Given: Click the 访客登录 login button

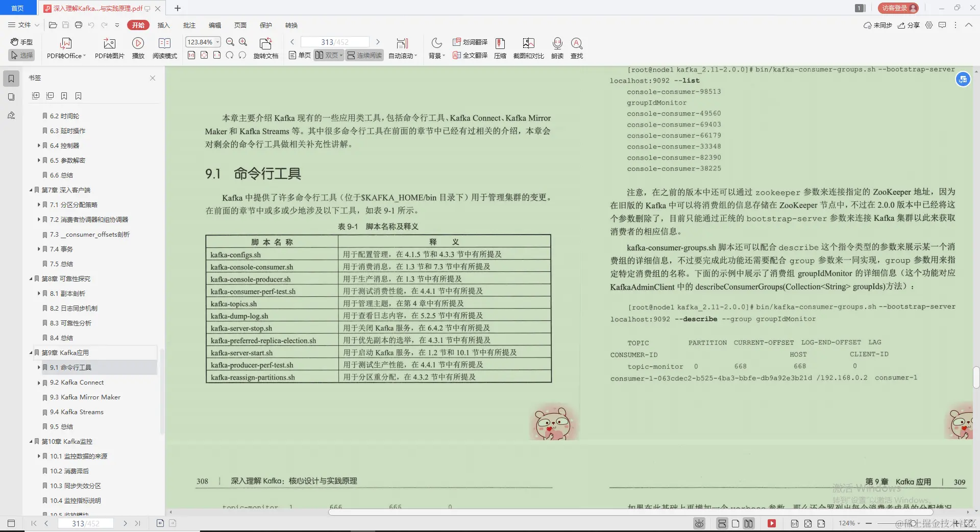Looking at the screenshot, I should tap(897, 8).
